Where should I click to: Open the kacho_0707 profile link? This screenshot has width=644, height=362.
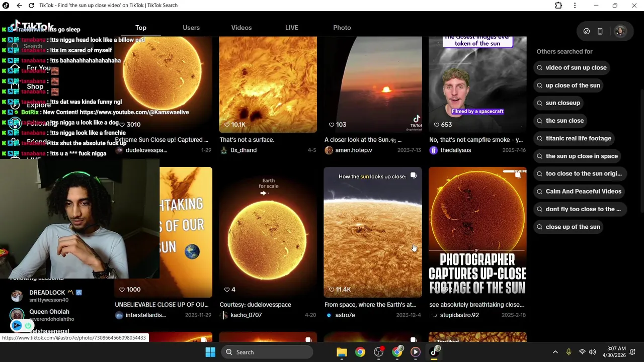click(246, 315)
